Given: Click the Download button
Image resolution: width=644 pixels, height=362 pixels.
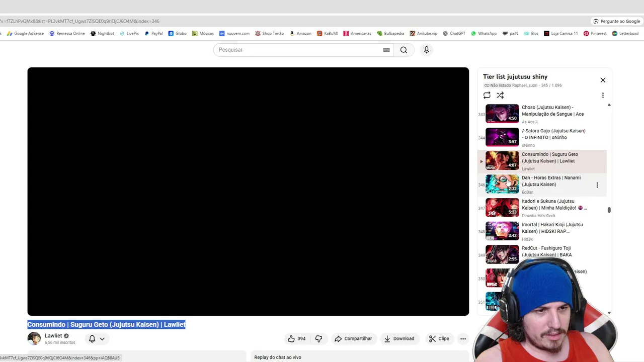Looking at the screenshot, I should pyautogui.click(x=399, y=339).
